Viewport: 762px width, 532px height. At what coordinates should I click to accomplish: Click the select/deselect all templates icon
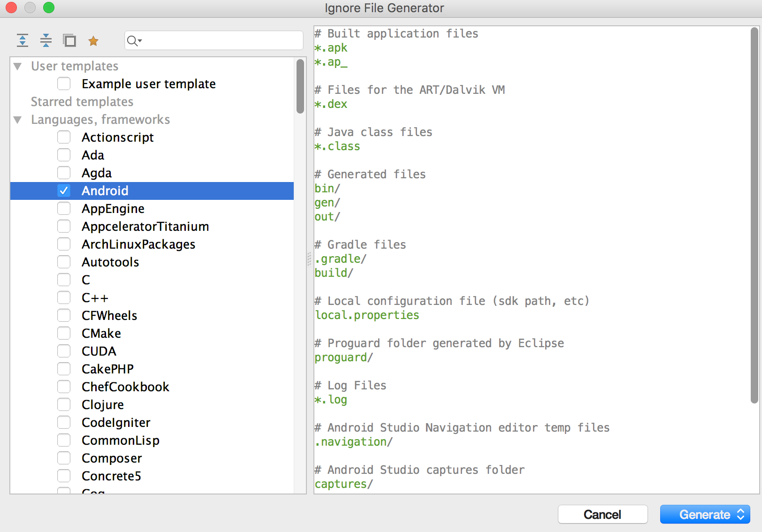(x=69, y=41)
